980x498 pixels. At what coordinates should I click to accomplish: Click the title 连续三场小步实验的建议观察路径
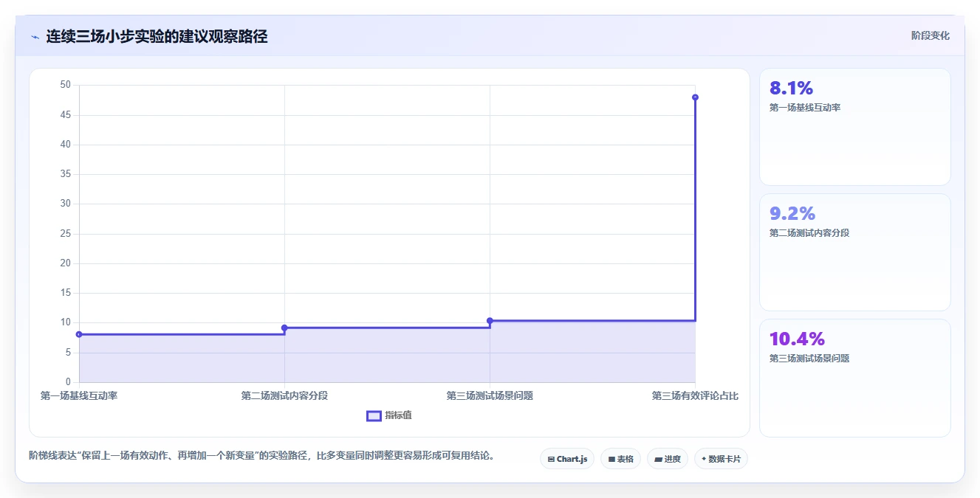(x=157, y=36)
